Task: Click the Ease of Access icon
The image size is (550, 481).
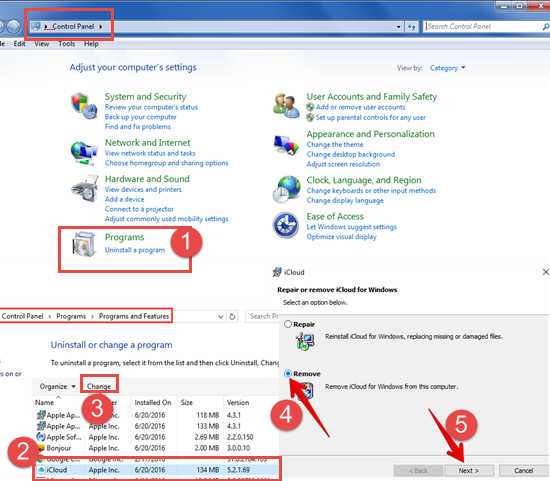Action: [286, 225]
